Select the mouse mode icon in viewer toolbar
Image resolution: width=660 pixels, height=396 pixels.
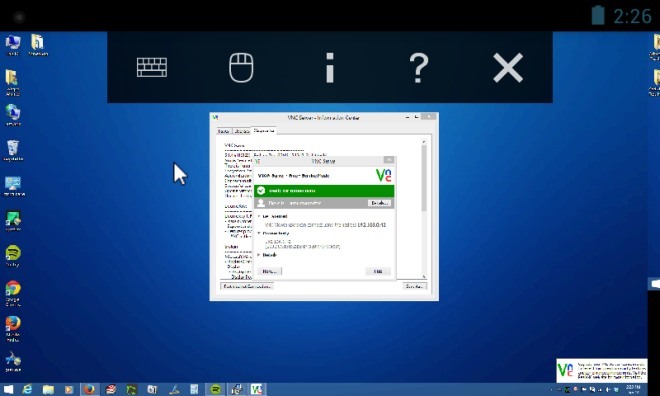[241, 67]
